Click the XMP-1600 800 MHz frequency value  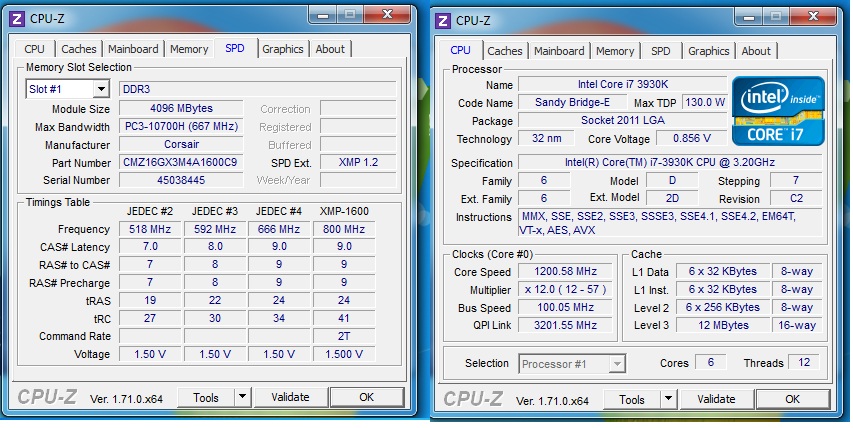point(344,229)
